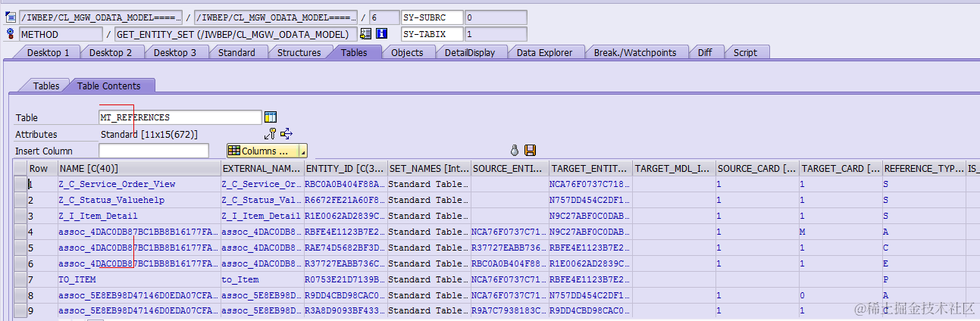Viewport: 980px width, 321px height.
Task: Click the SOURCE_CARD column header
Action: click(756, 168)
